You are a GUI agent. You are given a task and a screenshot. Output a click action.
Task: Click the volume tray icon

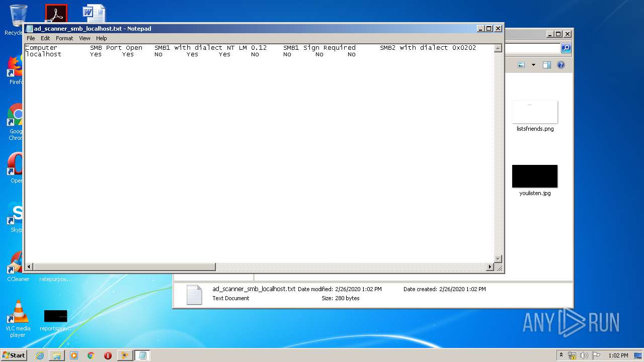click(x=584, y=355)
